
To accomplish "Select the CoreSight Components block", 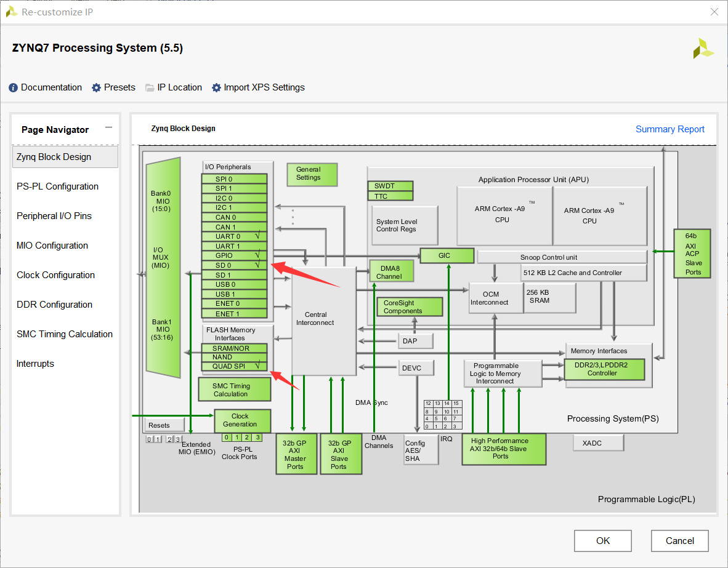I will pos(409,306).
